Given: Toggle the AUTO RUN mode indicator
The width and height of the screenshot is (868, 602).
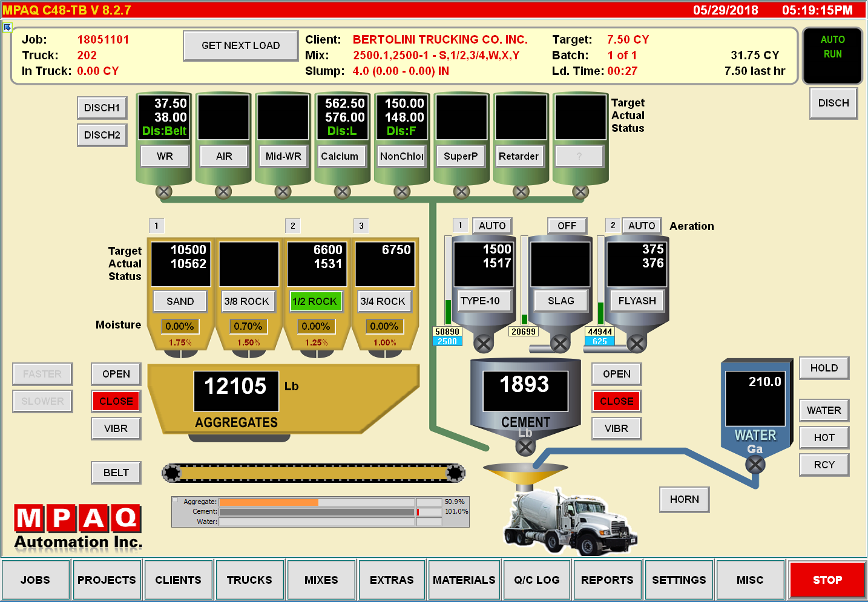Looking at the screenshot, I should tap(832, 56).
